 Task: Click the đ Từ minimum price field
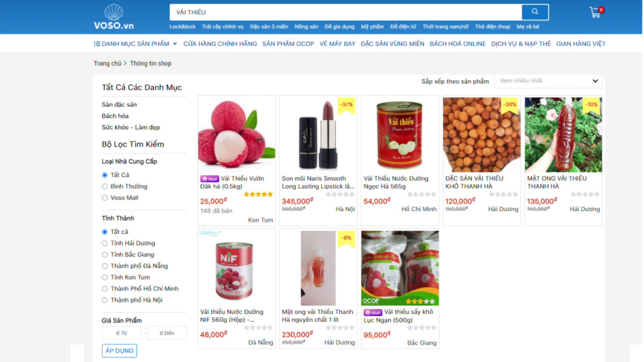(x=121, y=333)
